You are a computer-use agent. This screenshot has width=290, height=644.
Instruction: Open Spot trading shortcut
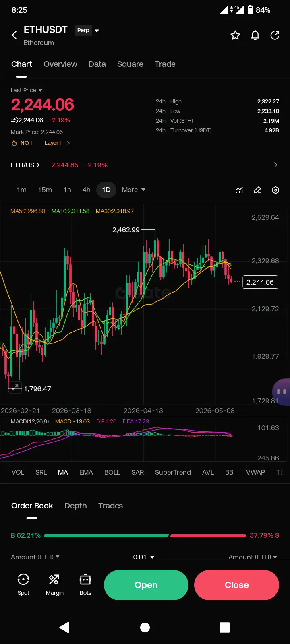coord(23,584)
